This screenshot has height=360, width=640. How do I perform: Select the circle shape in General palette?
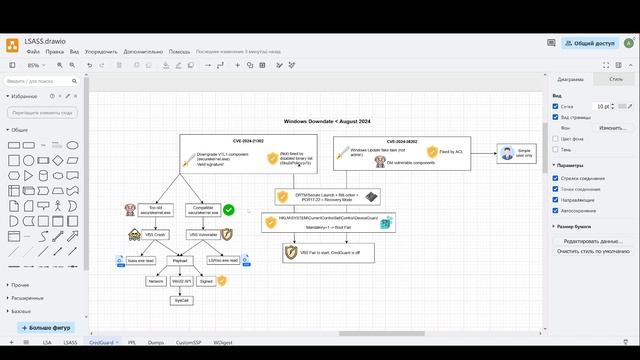(x=28, y=160)
